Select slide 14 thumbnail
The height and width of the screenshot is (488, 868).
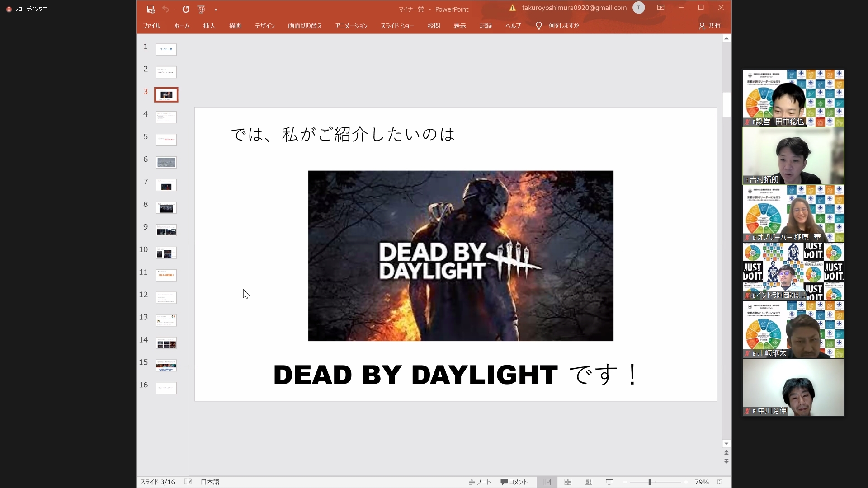pyautogui.click(x=166, y=343)
